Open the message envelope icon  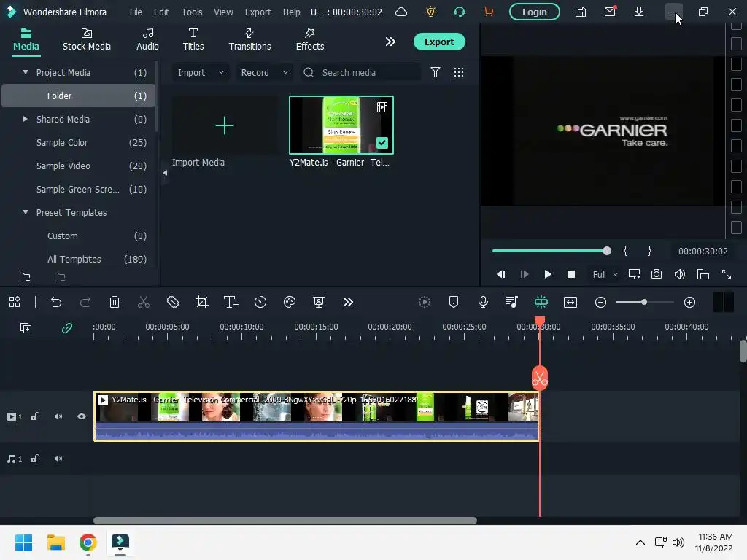610,12
